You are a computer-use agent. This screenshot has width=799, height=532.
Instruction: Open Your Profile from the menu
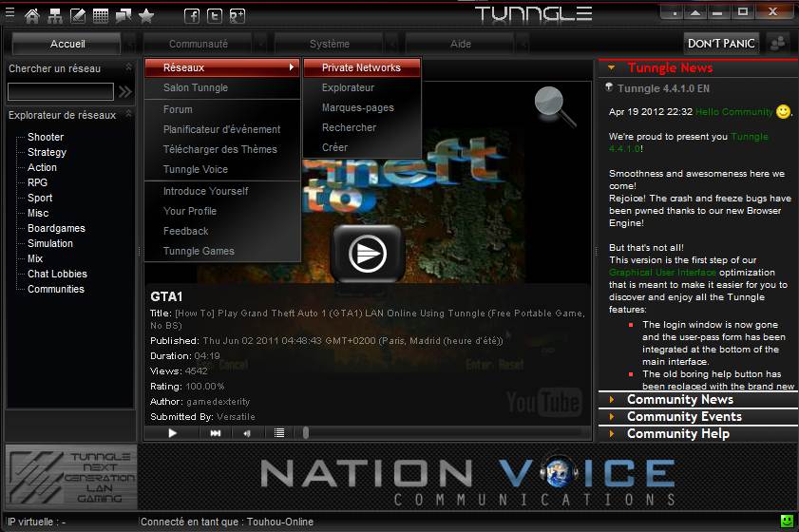click(222, 211)
